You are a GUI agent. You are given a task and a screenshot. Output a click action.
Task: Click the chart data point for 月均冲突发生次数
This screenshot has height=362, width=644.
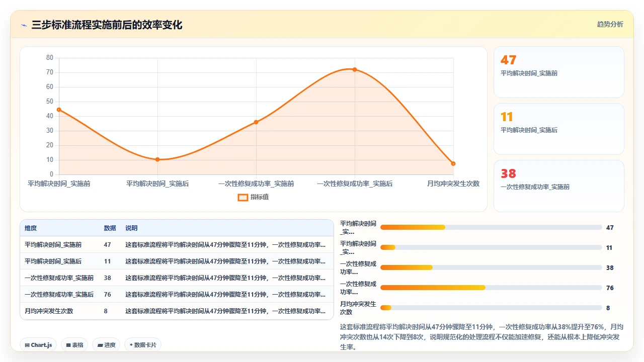(x=453, y=163)
